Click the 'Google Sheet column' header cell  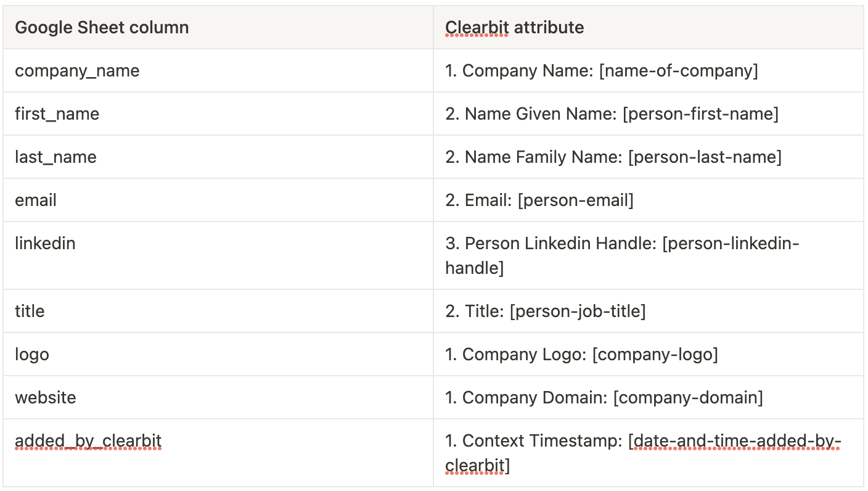[x=218, y=28]
